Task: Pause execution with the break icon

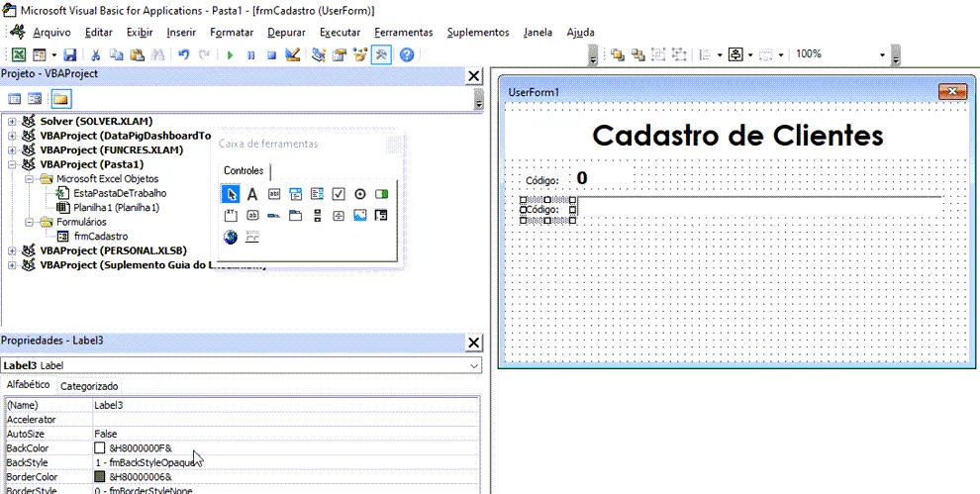Action: pyautogui.click(x=250, y=55)
